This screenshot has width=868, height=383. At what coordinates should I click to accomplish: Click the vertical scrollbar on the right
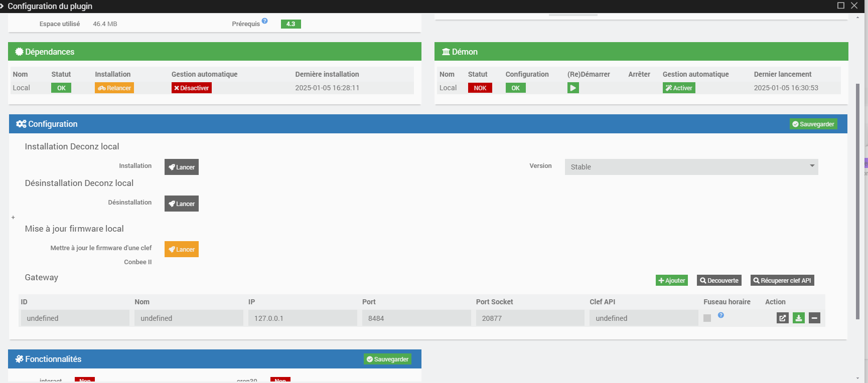pos(857,201)
